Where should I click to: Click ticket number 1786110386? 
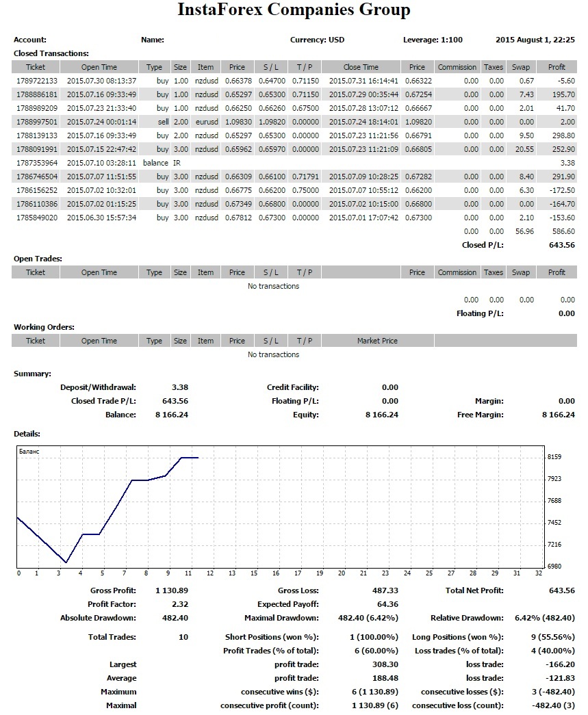click(37, 204)
